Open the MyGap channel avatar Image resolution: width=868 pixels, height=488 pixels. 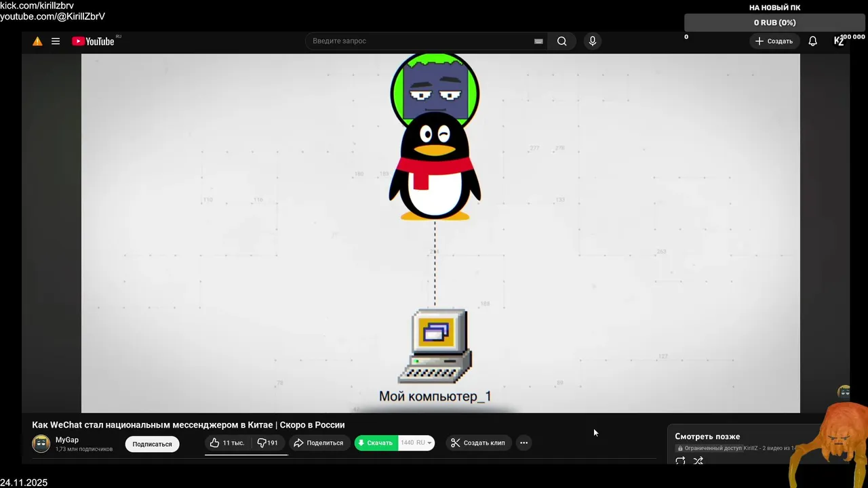click(41, 444)
